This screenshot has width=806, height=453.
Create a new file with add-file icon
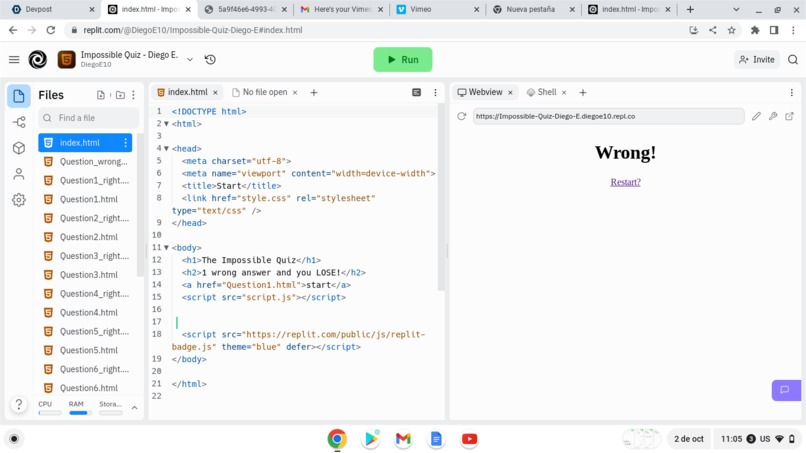click(x=101, y=95)
